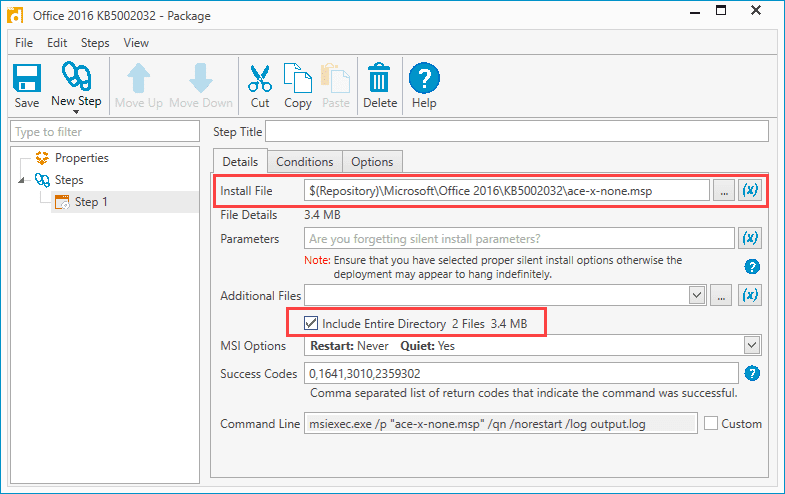The width and height of the screenshot is (785, 494).
Task: Click the Command Line text field
Action: click(x=501, y=423)
